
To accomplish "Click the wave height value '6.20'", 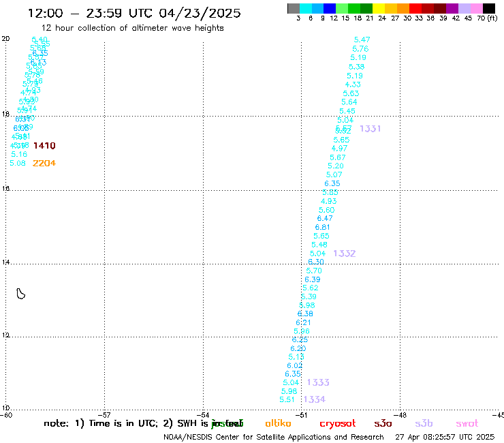I will [298, 348].
